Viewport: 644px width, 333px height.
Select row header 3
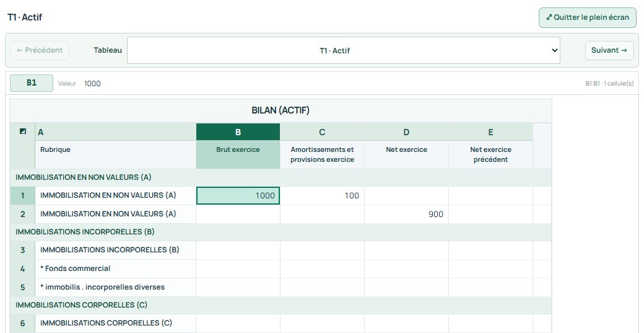point(22,250)
